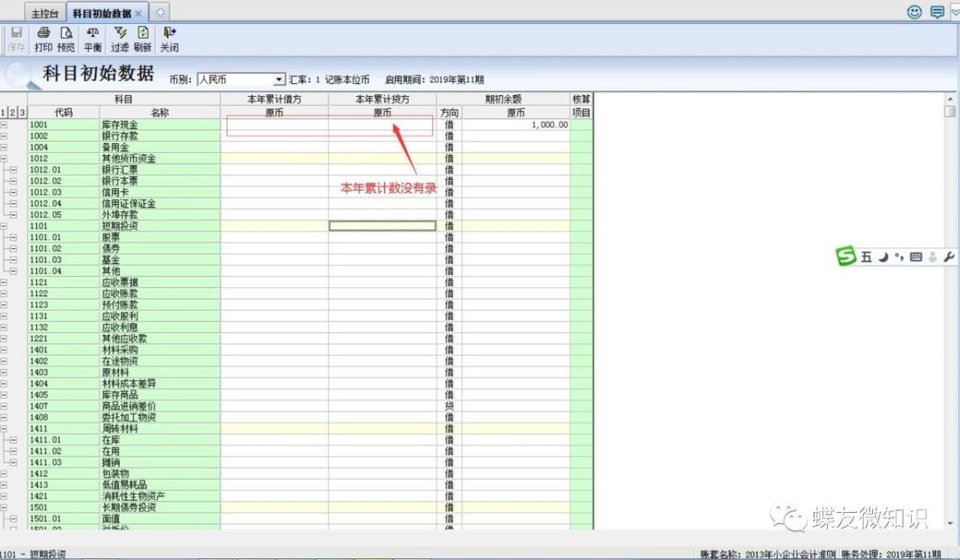Toggle Sogou soft keyboard icon
This screenshot has width=960, height=560.
coord(916,257)
